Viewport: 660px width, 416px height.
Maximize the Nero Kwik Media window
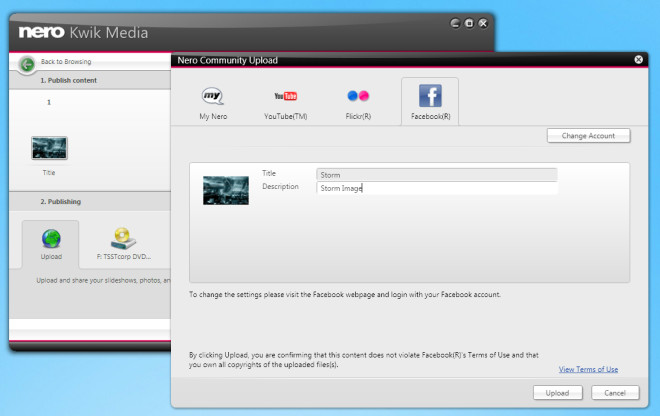(469, 23)
